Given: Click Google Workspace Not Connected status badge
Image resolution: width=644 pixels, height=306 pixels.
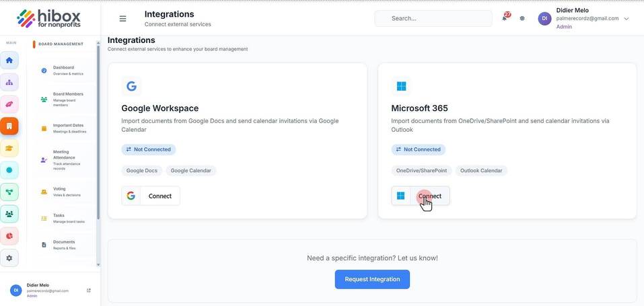Looking at the screenshot, I should pyautogui.click(x=149, y=149).
